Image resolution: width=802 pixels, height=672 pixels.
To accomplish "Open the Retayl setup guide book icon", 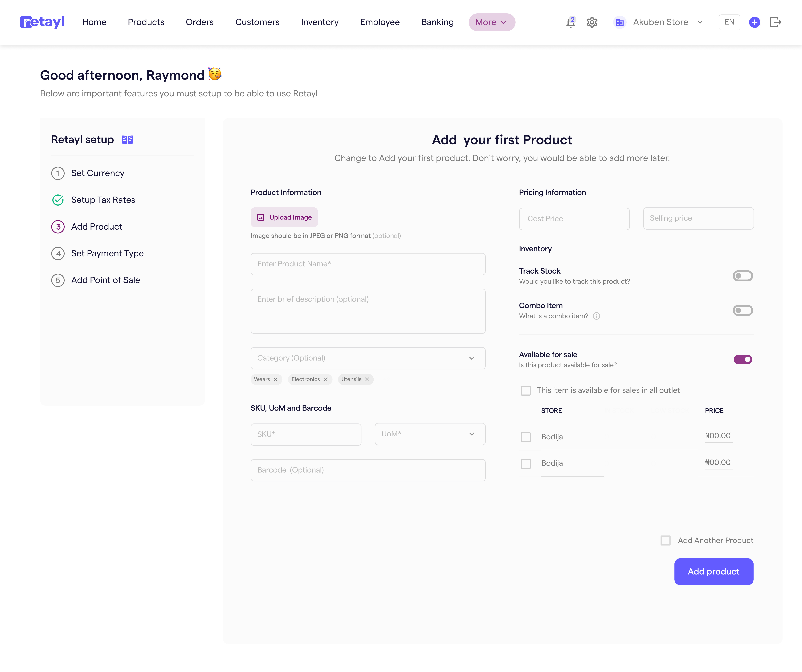I will pyautogui.click(x=128, y=140).
